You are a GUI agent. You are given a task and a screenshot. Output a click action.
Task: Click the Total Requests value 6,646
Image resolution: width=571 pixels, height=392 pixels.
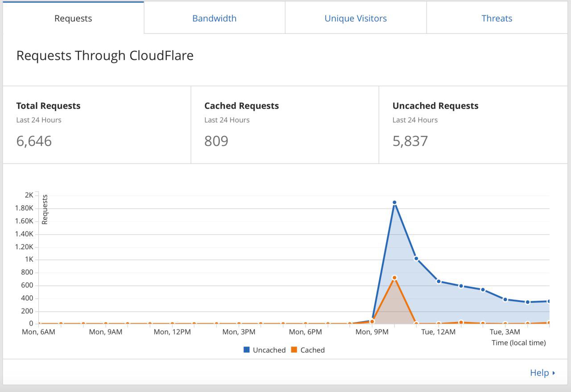click(x=34, y=141)
